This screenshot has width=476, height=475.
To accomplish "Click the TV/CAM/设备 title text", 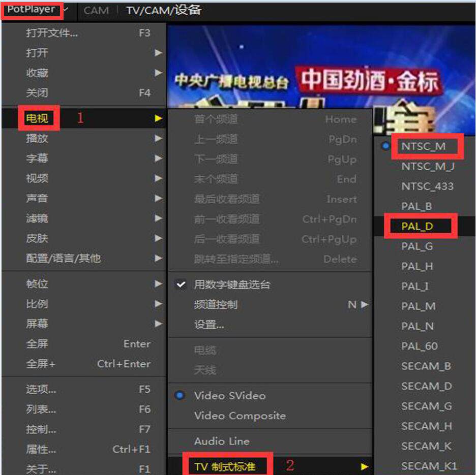I will click(164, 10).
